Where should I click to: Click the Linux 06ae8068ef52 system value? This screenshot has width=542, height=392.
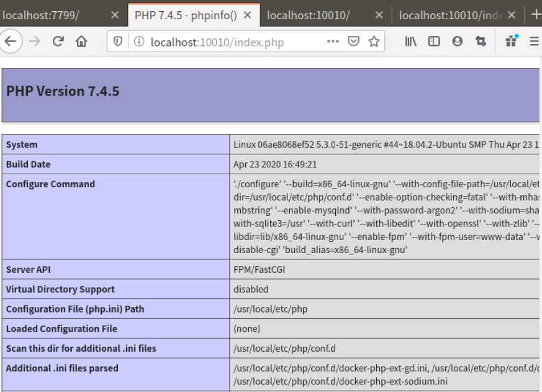pyautogui.click(x=386, y=145)
